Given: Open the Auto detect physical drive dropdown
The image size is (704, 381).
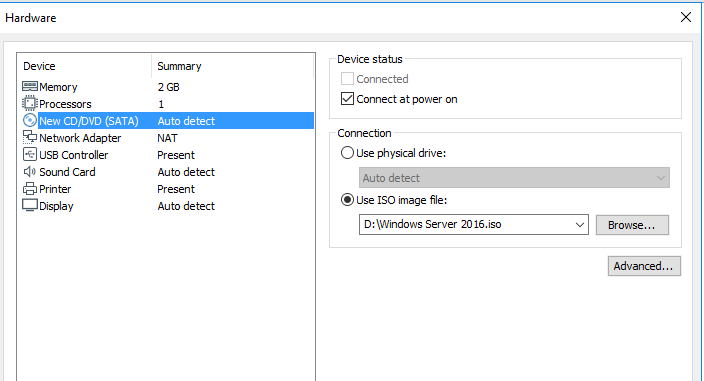Looking at the screenshot, I should (514, 178).
